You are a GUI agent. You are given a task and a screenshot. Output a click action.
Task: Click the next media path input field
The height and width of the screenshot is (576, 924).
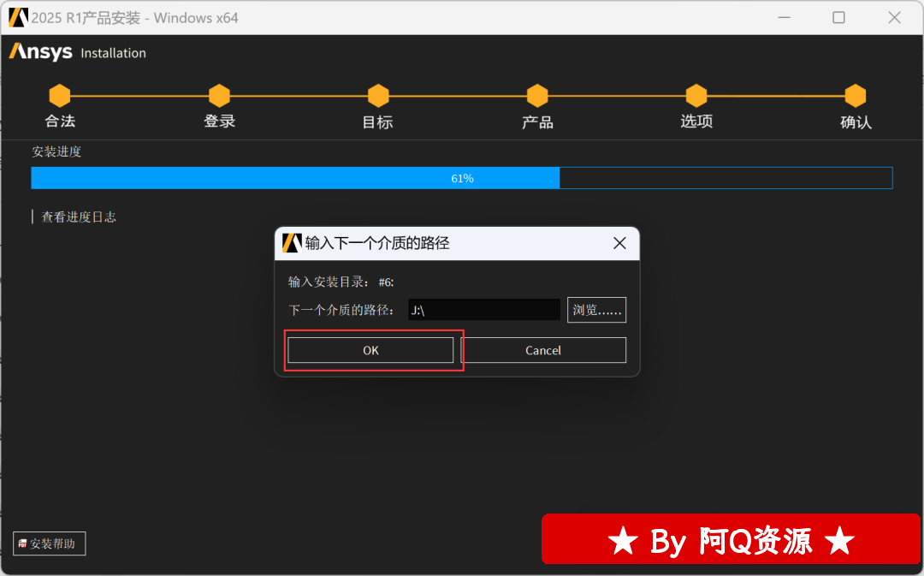pos(483,310)
